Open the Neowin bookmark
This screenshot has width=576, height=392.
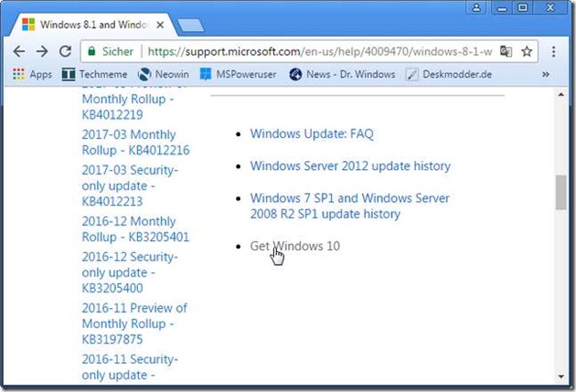tap(163, 74)
